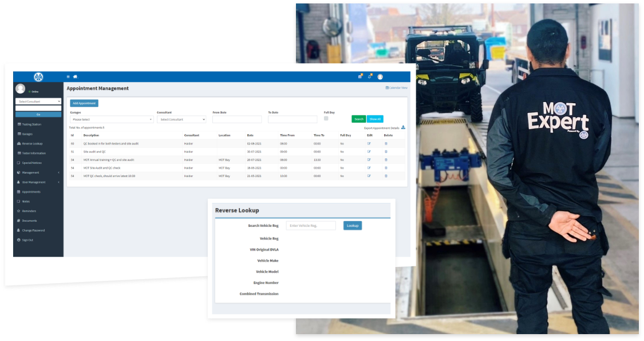Open Consultant filter dropdown
This screenshot has height=341, width=644.
click(181, 119)
